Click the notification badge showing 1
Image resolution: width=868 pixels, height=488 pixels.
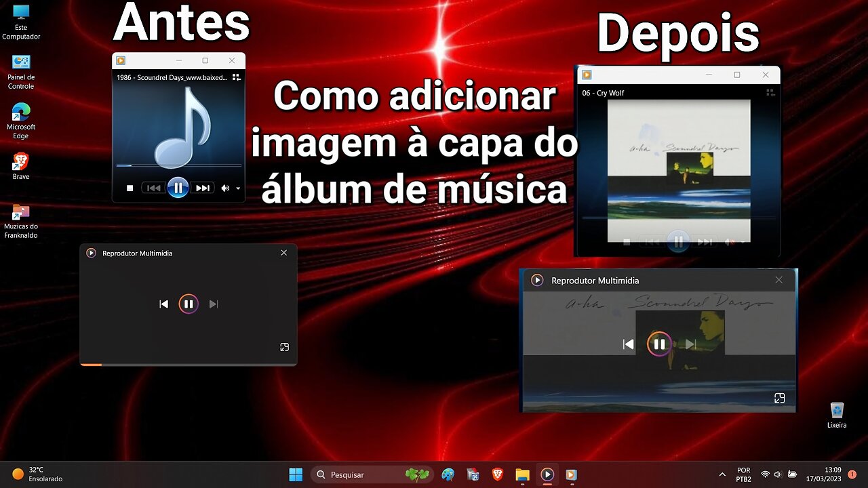852,474
